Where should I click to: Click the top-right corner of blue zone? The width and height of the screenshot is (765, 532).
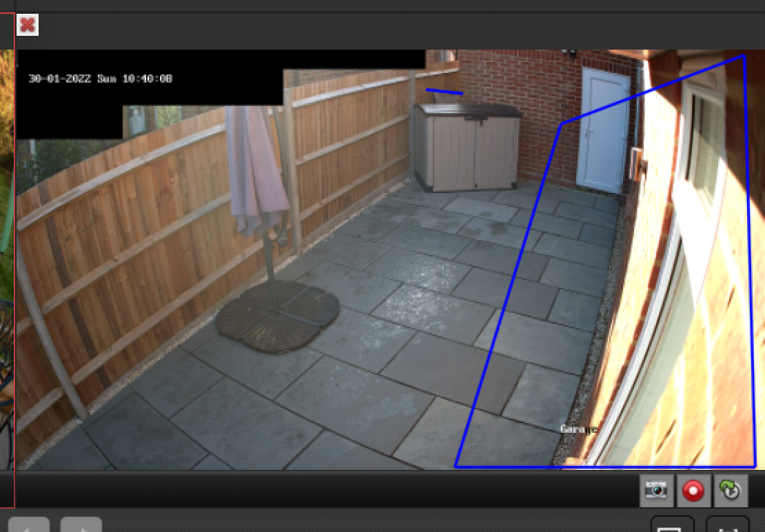744,57
